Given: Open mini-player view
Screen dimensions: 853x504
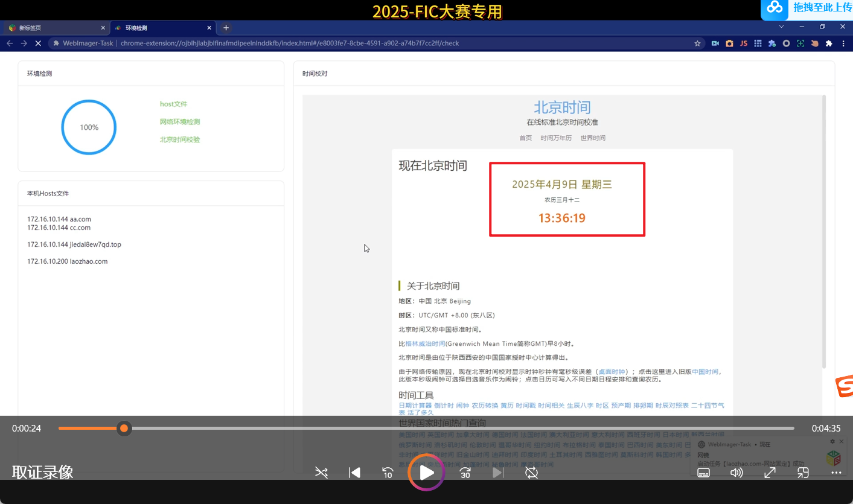Looking at the screenshot, I should [x=803, y=473].
